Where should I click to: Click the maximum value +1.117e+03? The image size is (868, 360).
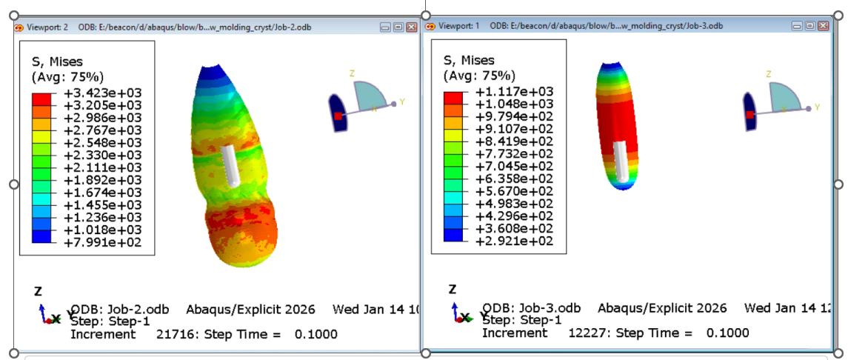[x=515, y=92]
